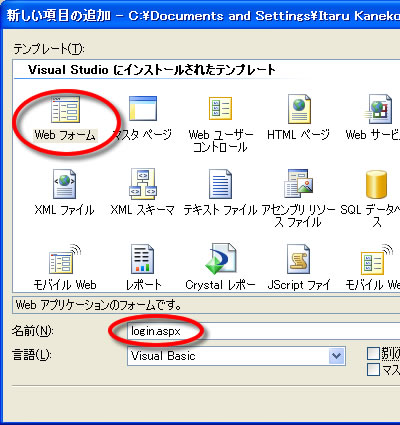The width and height of the screenshot is (400, 425).
Task: Choose the JScript ファイル template
Action: point(298,259)
